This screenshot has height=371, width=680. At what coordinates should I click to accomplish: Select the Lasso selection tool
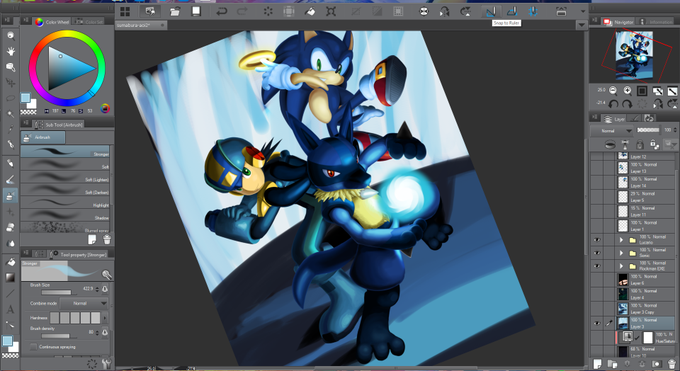pos(10,98)
